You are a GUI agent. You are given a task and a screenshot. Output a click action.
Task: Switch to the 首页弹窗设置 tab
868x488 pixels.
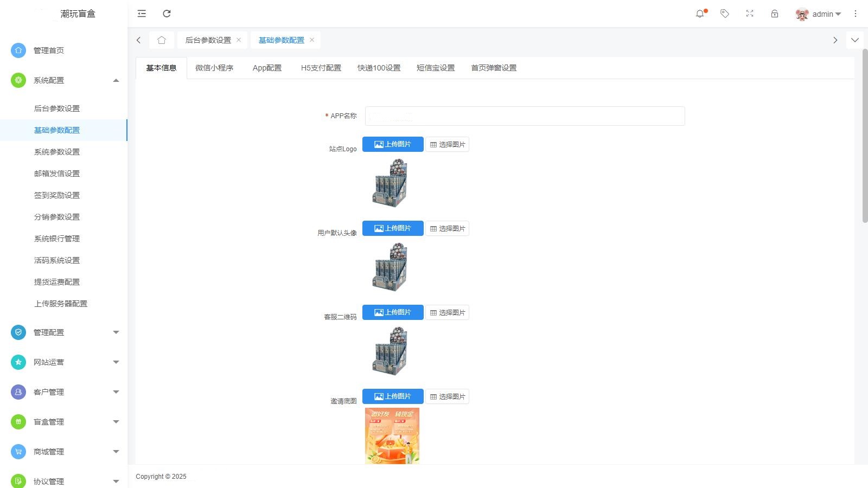pyautogui.click(x=494, y=68)
